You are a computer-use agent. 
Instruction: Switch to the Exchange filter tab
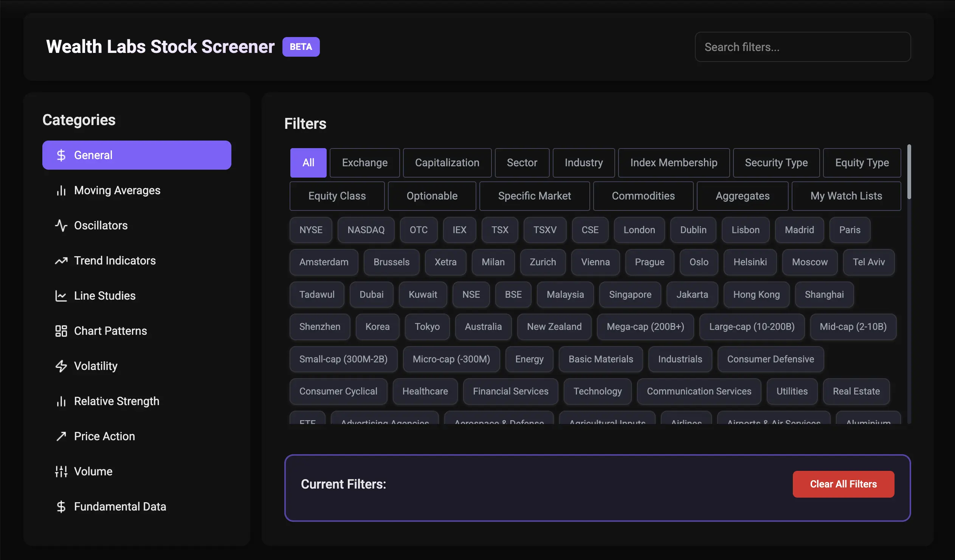pos(364,162)
